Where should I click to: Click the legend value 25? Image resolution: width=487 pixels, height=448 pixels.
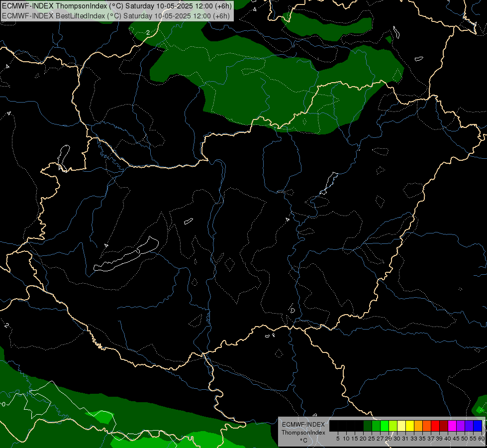[372, 439]
